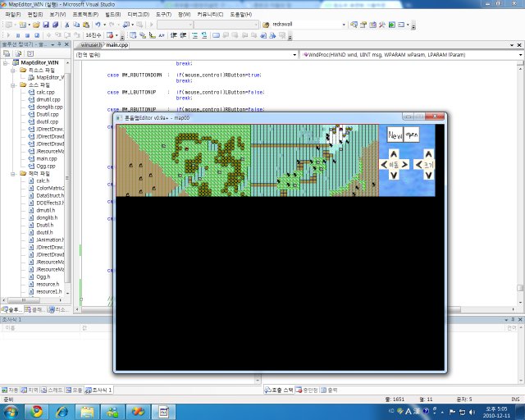The image size is (525, 420).
Task: Copy selection using the copy icon
Action: pos(76,25)
